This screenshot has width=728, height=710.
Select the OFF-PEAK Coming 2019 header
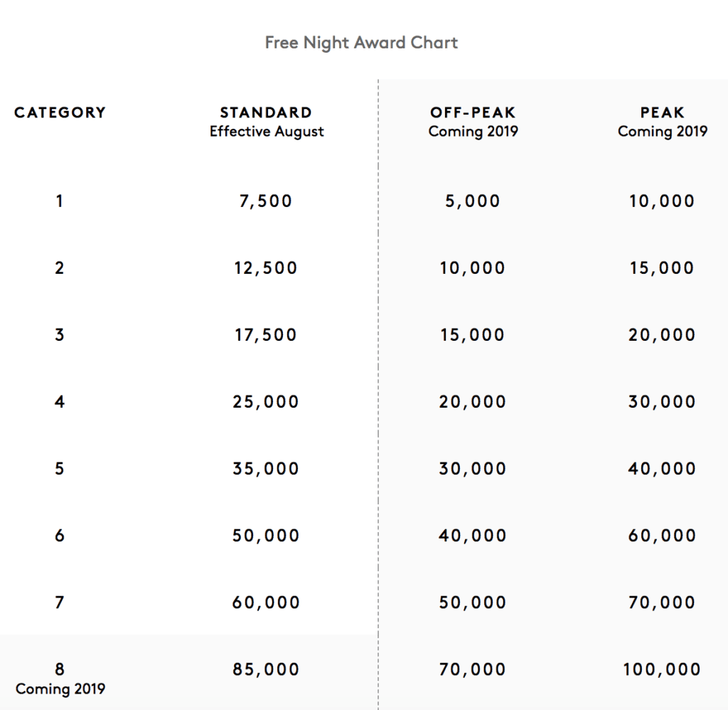point(473,122)
